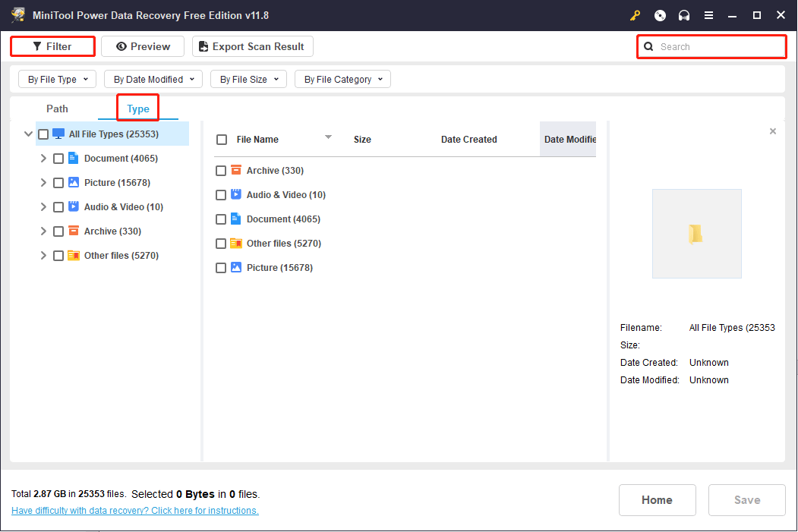This screenshot has width=798, height=532.
Task: Click into the Search input field
Action: (711, 47)
